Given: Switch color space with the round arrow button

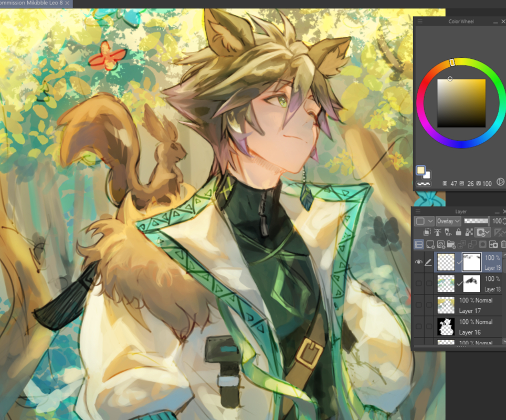Looking at the screenshot, I should [x=500, y=182].
